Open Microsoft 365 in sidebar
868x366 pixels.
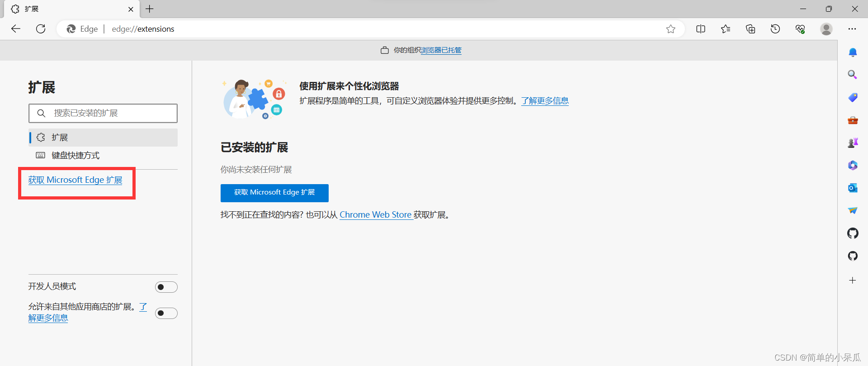pyautogui.click(x=853, y=165)
